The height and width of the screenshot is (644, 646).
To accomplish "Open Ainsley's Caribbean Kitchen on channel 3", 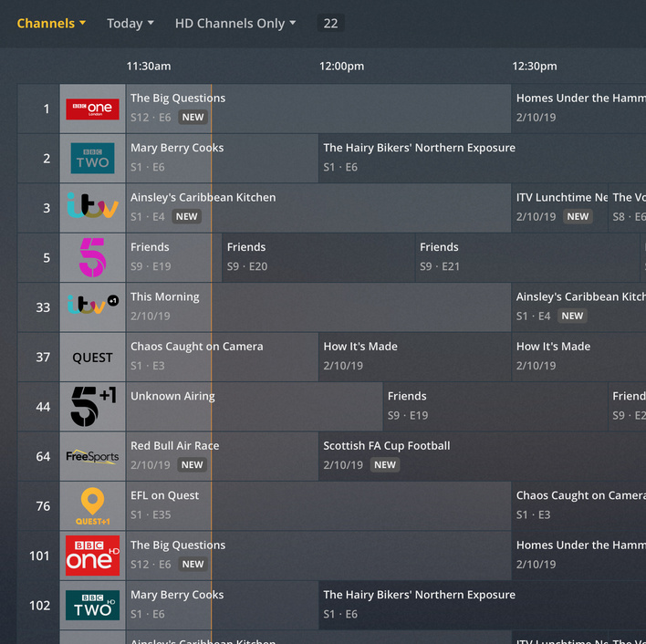I will 318,208.
